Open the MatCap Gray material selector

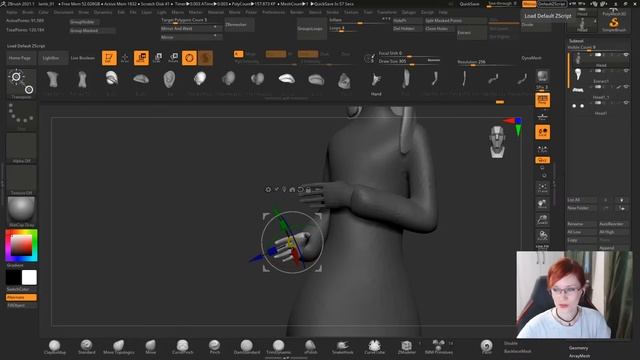[x=21, y=211]
